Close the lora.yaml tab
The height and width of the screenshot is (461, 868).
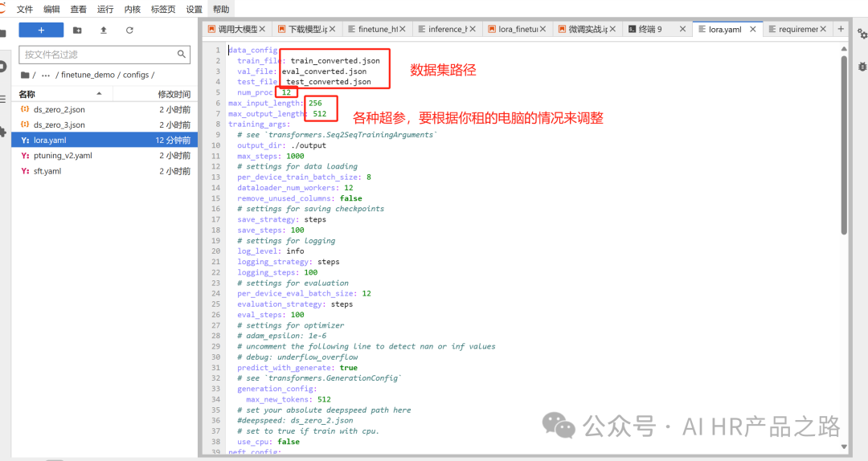(753, 29)
